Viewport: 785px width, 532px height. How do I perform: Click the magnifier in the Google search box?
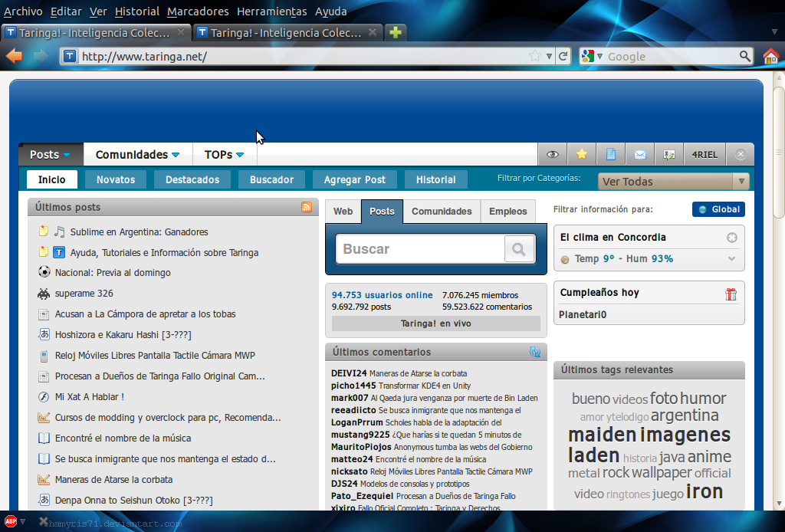pyautogui.click(x=745, y=56)
